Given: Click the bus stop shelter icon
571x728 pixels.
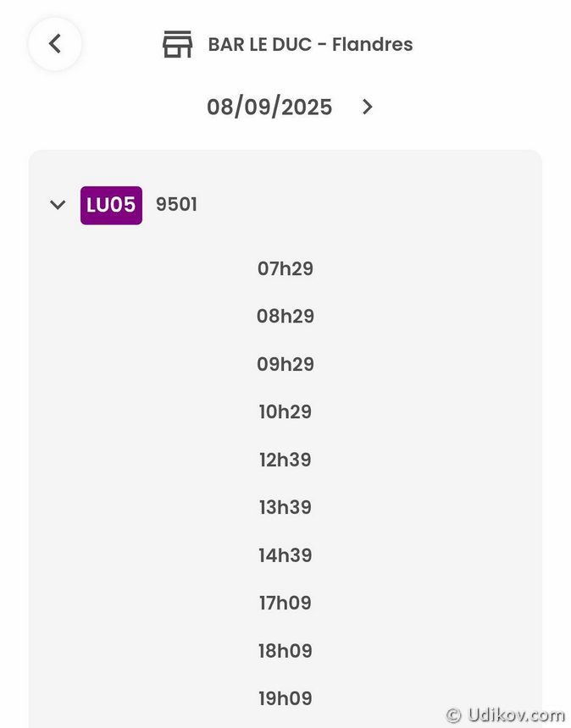Looking at the screenshot, I should (177, 44).
